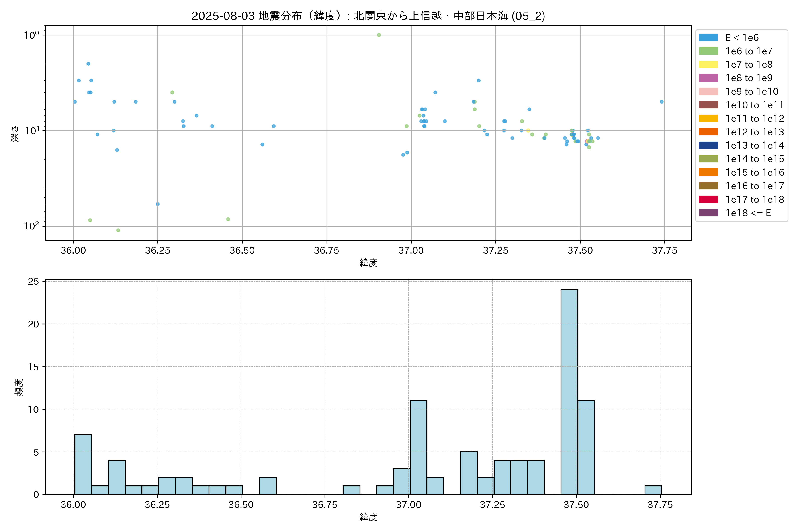Viewport: 798px width, 532px height.
Task: Click the last histogram bar near 37.75
Action: [x=653, y=490]
